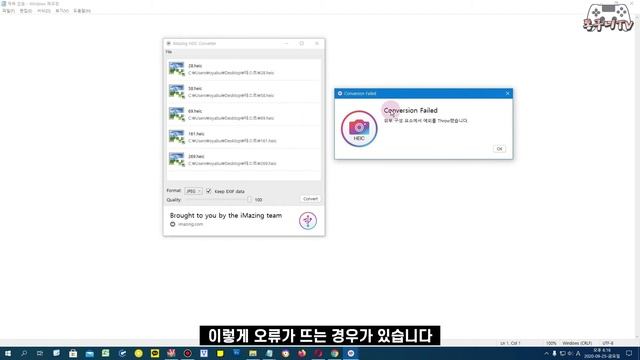
Task: Close the Conversion Failed dialog with X
Action: click(x=508, y=93)
